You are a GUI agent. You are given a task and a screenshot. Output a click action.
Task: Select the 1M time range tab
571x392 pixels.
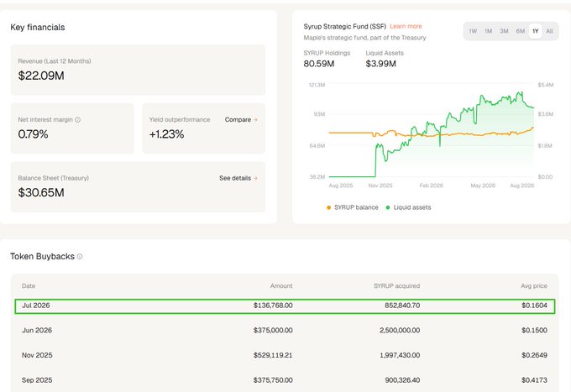tap(489, 31)
